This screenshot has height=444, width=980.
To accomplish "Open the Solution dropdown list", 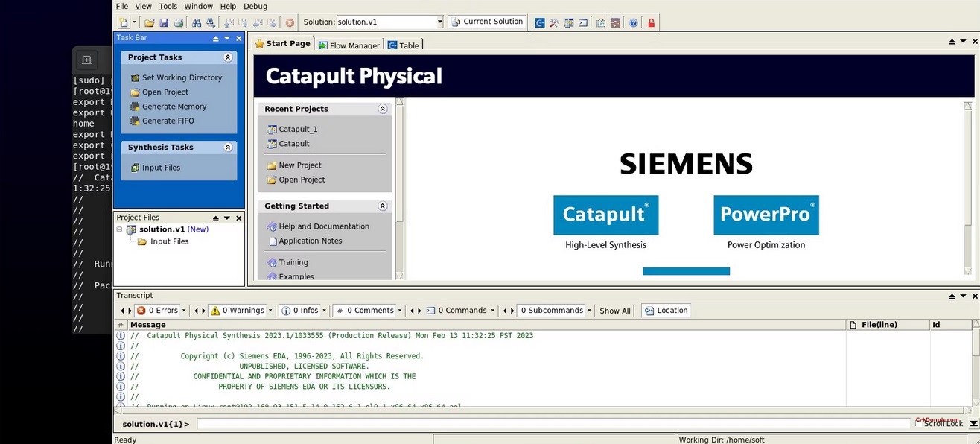I will pyautogui.click(x=439, y=22).
